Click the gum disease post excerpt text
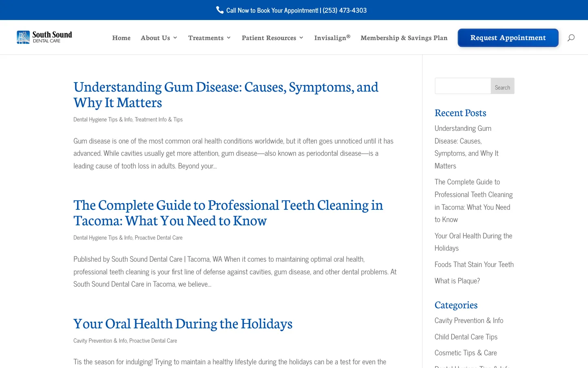Viewport: 588px width, 368px height. (x=234, y=153)
